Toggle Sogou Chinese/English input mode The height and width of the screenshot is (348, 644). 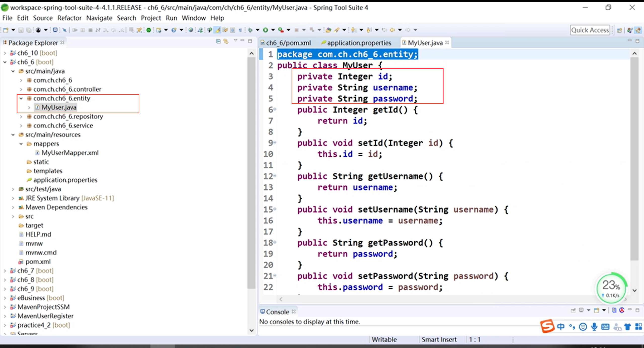pyautogui.click(x=561, y=327)
